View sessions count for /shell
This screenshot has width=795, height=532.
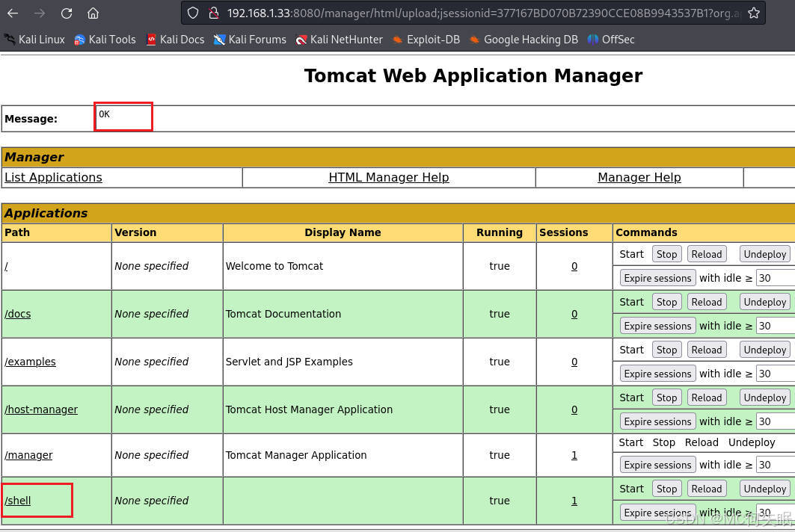click(574, 501)
